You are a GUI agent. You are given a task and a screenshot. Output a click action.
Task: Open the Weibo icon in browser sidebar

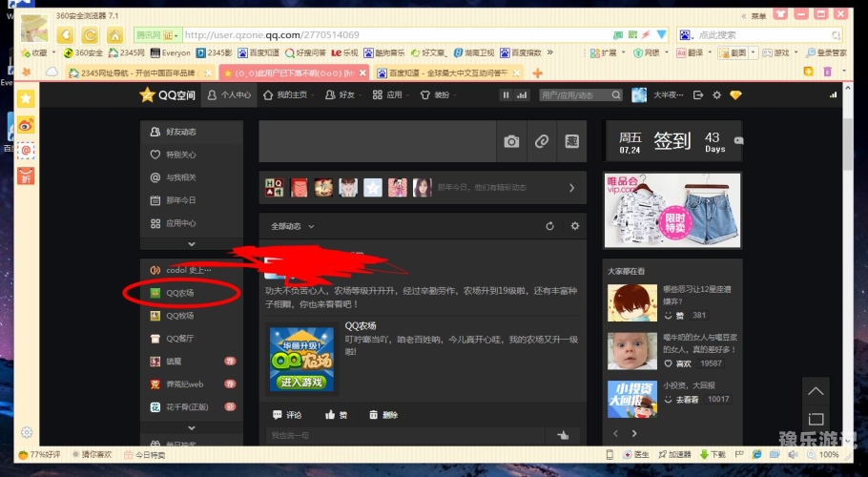point(26,125)
